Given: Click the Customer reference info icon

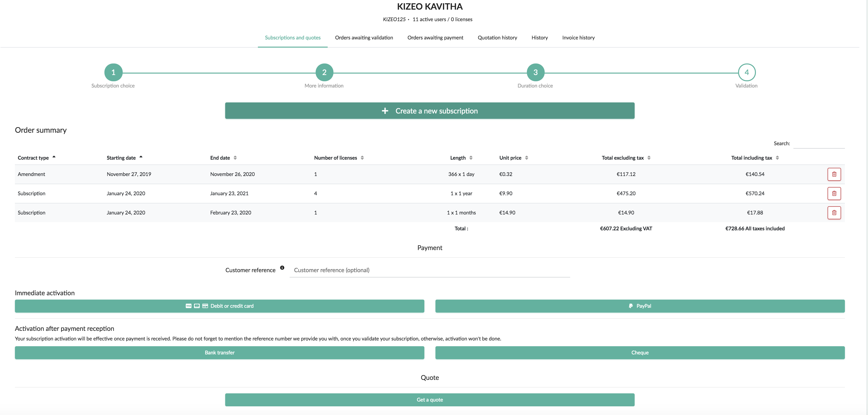Looking at the screenshot, I should tap(282, 268).
